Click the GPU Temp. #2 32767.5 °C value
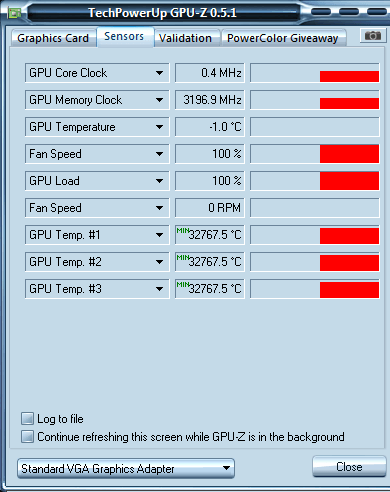 pos(210,262)
